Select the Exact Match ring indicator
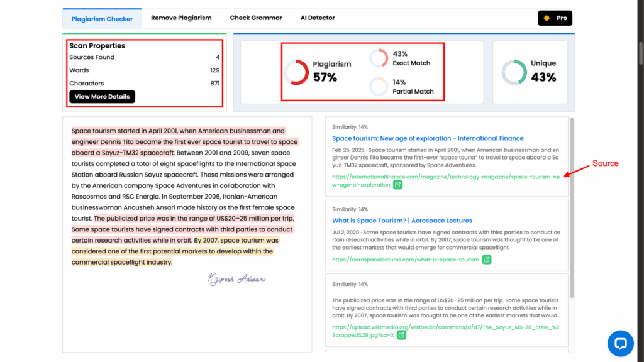 (379, 58)
